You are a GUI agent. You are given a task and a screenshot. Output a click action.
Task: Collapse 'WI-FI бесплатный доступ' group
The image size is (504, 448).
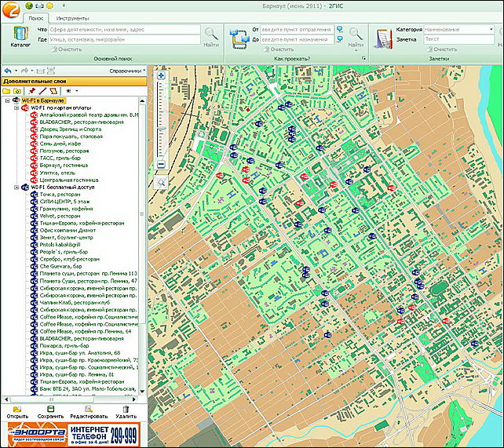[16, 188]
